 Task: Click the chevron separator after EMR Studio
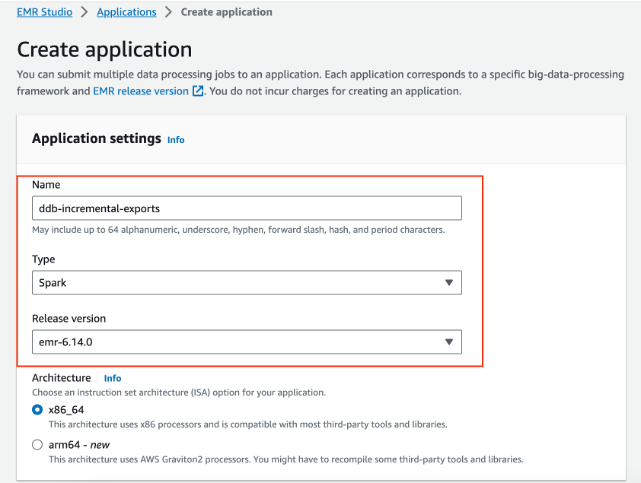[85, 12]
